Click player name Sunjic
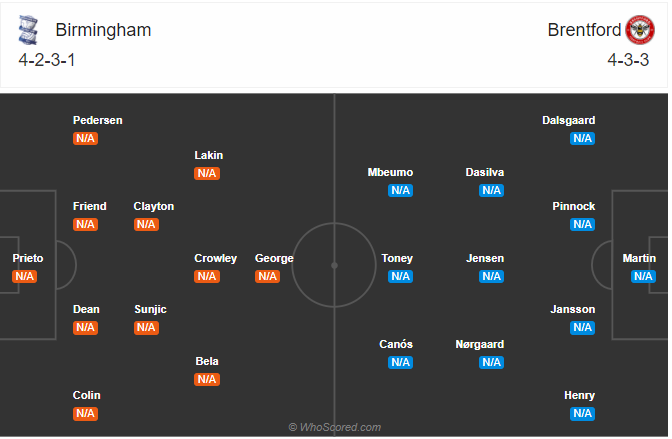The width and height of the screenshot is (672, 439). tap(150, 310)
